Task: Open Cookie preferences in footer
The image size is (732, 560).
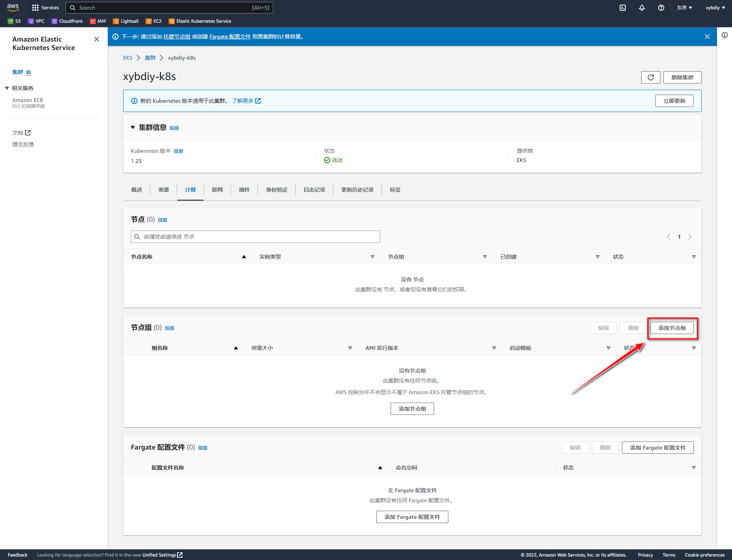Action: coord(705,555)
